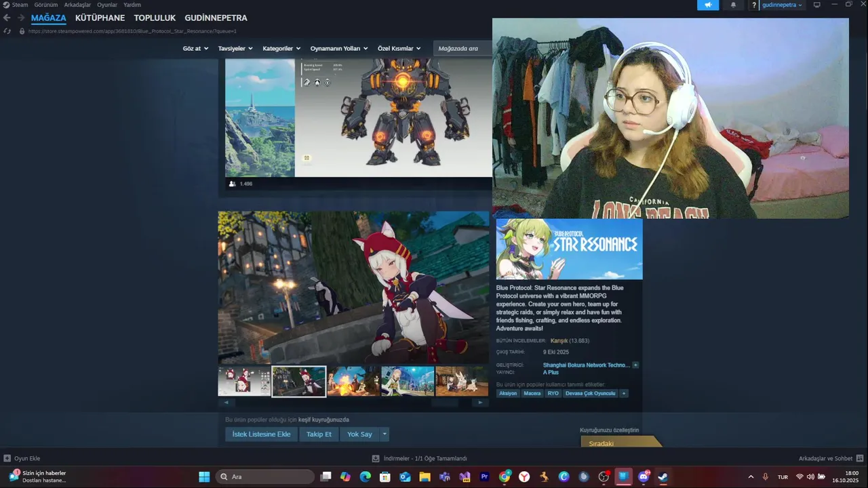Screen dimensions: 868x488
Task: Expand the Özel Kısımlar dropdown
Action: click(x=399, y=48)
